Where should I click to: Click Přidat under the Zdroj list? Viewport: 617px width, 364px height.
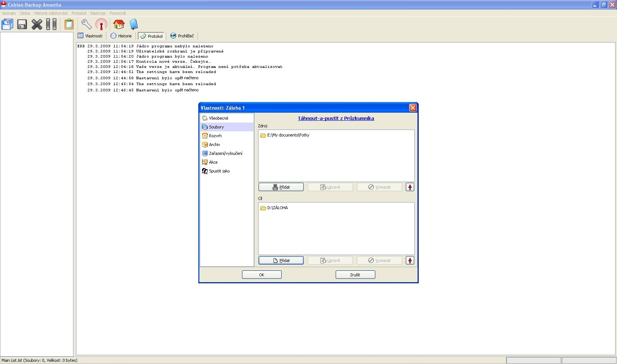(x=281, y=187)
